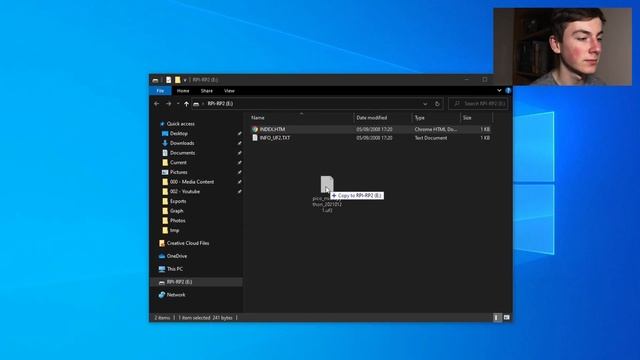The width and height of the screenshot is (640, 360).
Task: Go up one folder level
Action: coord(186,104)
